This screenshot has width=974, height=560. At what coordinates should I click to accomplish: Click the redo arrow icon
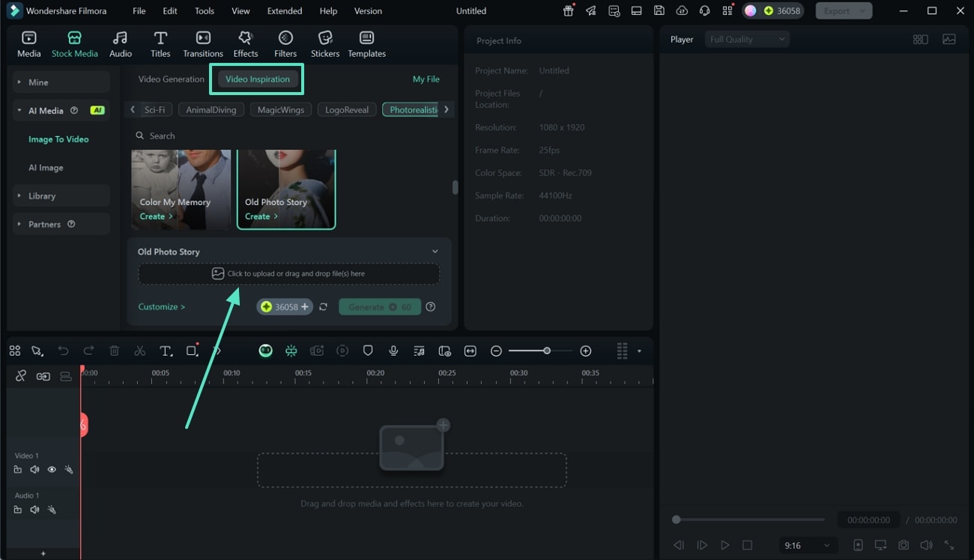88,350
